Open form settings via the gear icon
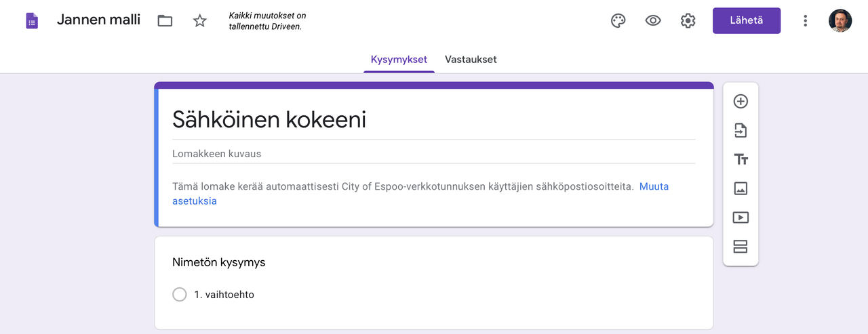Screen dimensions: 868x334 [688, 20]
